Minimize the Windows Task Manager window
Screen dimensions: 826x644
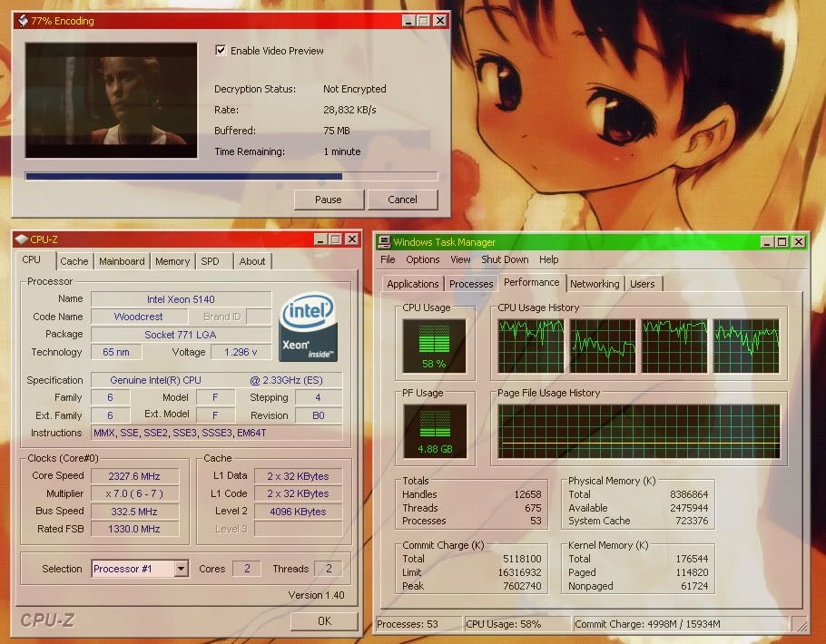764,242
